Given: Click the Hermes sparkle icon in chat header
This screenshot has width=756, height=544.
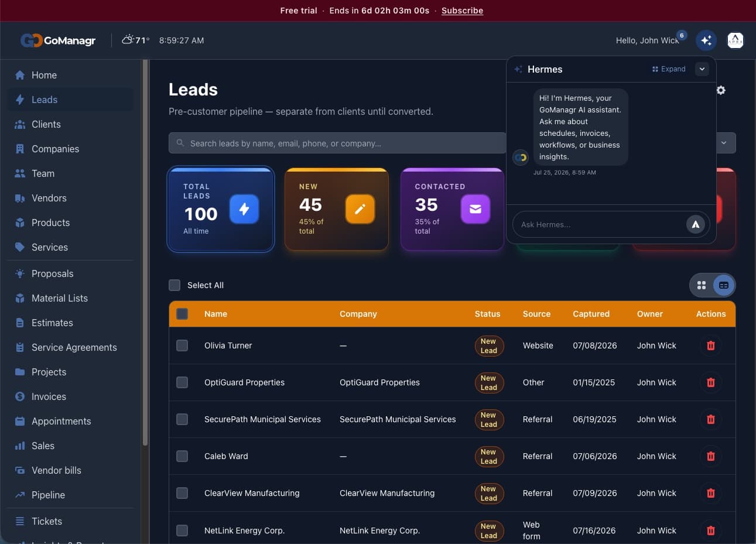Looking at the screenshot, I should pyautogui.click(x=518, y=69).
